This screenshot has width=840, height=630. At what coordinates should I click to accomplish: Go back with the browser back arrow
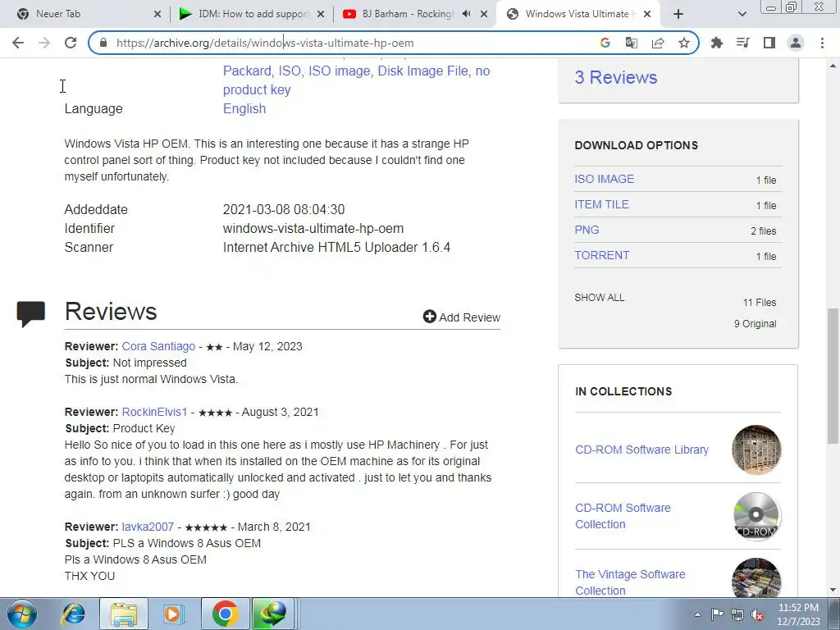pyautogui.click(x=18, y=43)
